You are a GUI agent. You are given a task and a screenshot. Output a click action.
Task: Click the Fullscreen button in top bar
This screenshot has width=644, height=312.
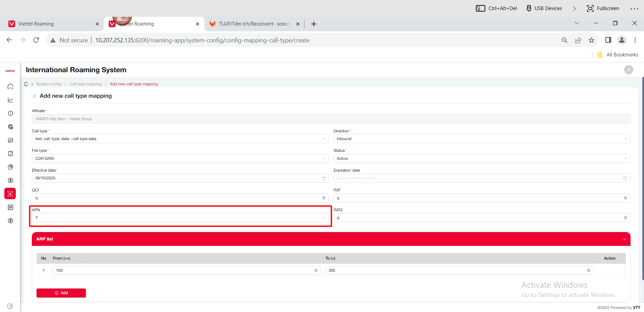click(x=603, y=8)
